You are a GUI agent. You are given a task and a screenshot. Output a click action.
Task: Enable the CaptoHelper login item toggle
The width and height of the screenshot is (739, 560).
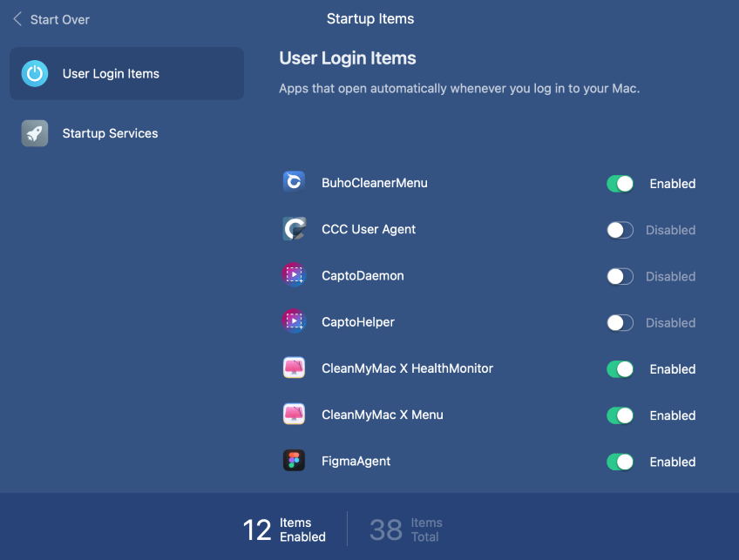click(x=620, y=323)
